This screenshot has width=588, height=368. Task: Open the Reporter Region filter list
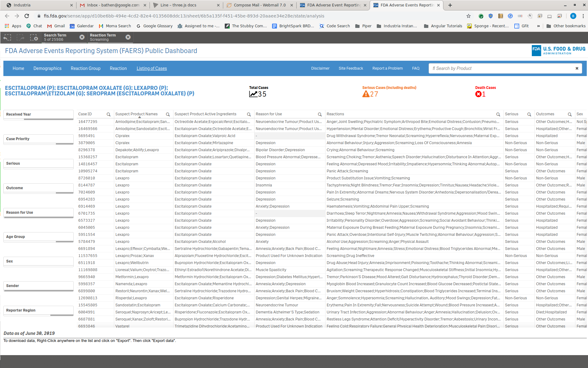click(38, 310)
